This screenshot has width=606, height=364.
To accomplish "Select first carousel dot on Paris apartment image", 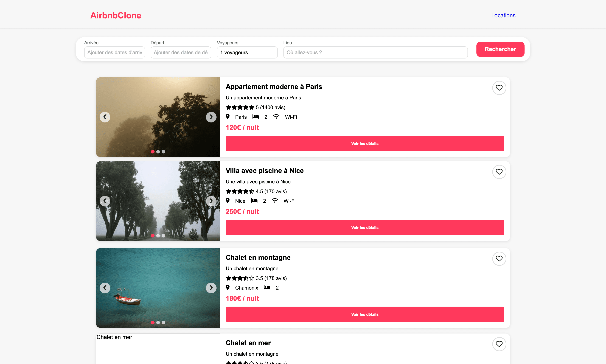I will [153, 152].
